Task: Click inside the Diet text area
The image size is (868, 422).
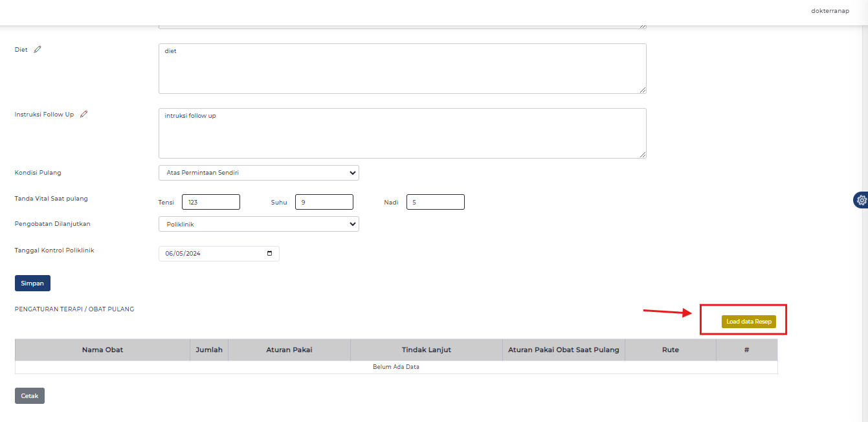Action: [x=401, y=68]
